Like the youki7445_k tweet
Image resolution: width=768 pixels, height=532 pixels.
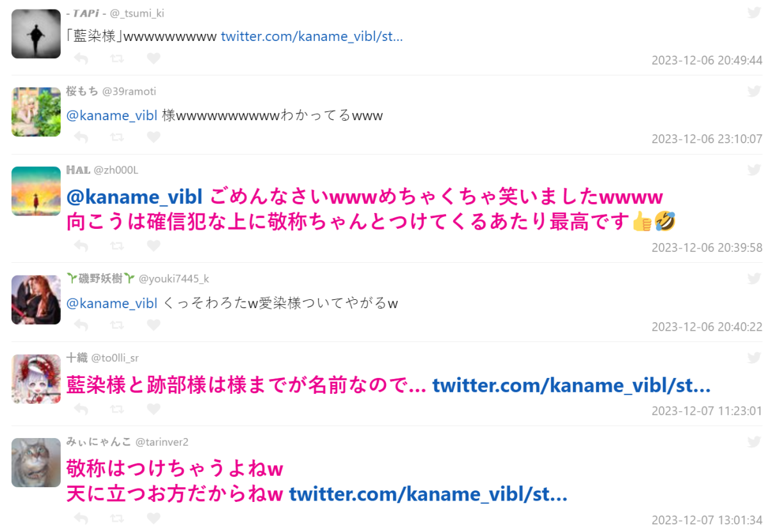(x=154, y=325)
